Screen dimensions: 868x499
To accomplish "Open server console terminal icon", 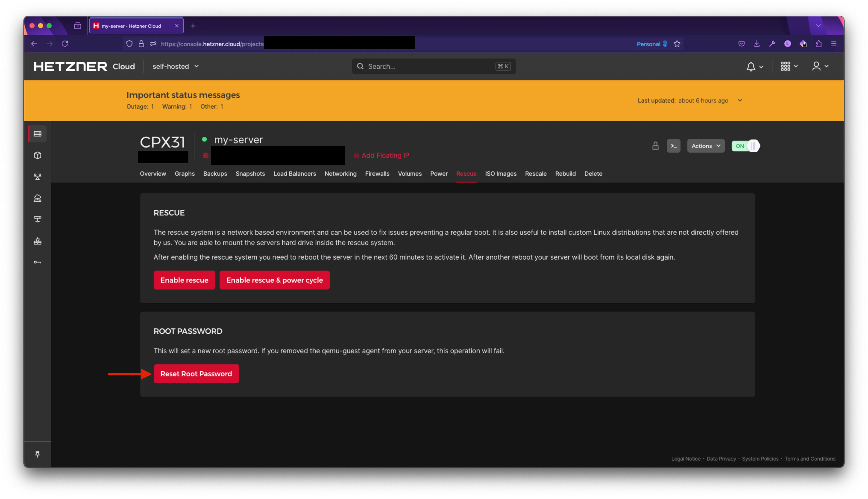I will tap(673, 146).
